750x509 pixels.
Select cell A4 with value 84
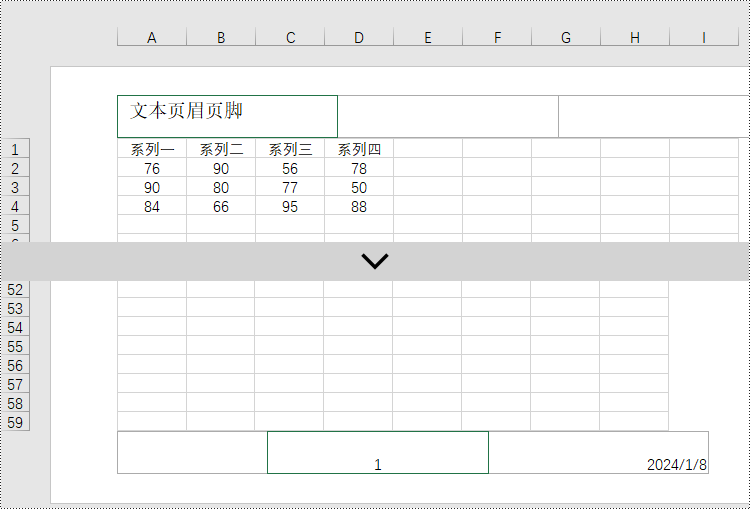coord(152,206)
